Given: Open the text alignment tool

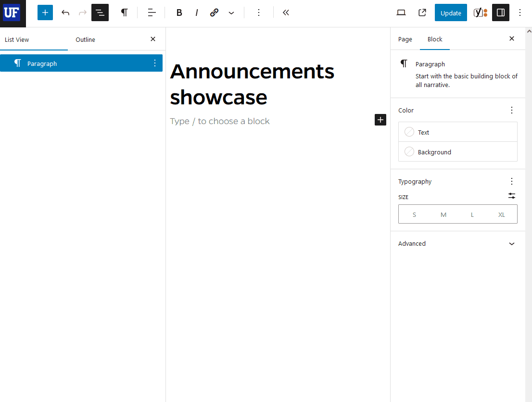Looking at the screenshot, I should 152,13.
